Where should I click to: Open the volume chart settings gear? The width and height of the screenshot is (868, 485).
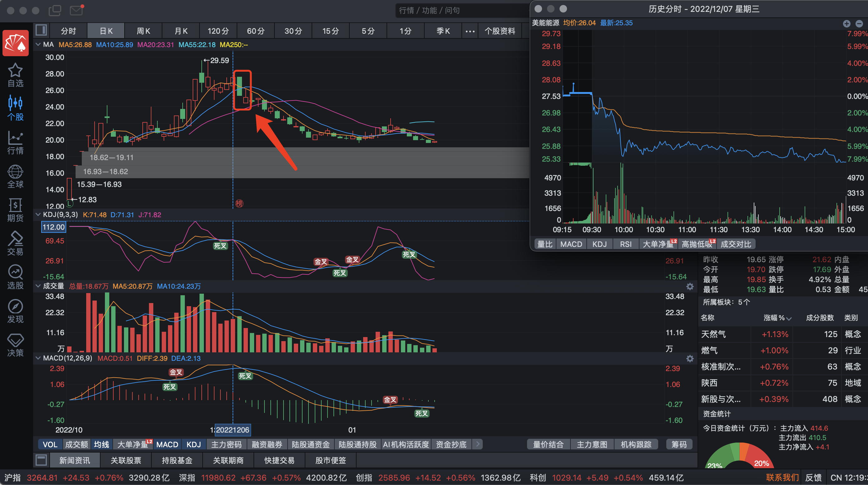[690, 287]
